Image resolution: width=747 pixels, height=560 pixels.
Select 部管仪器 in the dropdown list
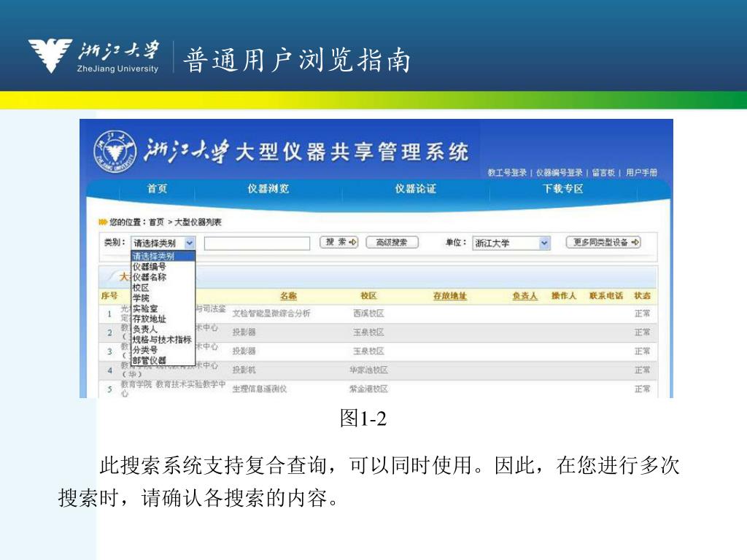tap(163, 360)
